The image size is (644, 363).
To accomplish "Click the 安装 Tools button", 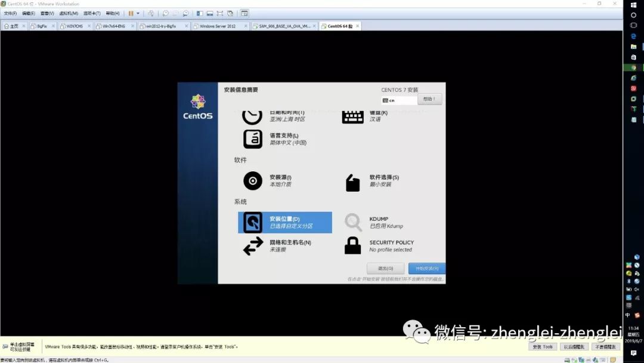I will [543, 347].
